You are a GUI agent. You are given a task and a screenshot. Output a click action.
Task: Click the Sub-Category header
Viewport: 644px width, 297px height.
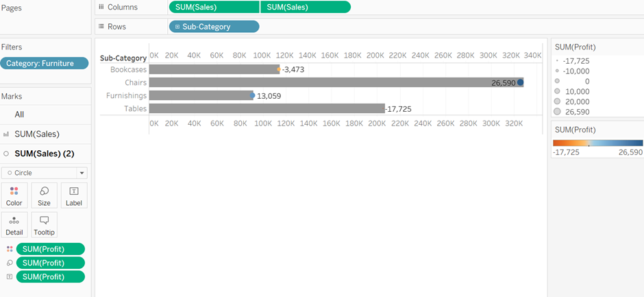[123, 58]
